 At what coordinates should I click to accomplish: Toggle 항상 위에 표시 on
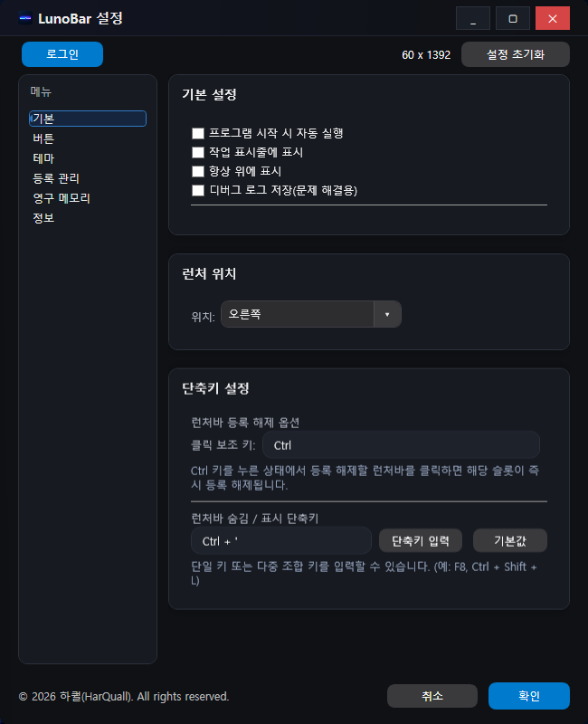[196, 171]
